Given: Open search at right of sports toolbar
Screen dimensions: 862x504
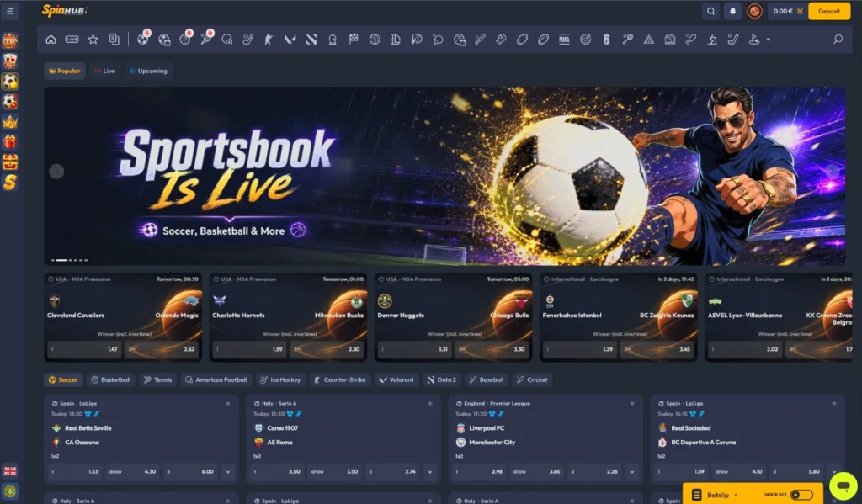Looking at the screenshot, I should pyautogui.click(x=838, y=39).
